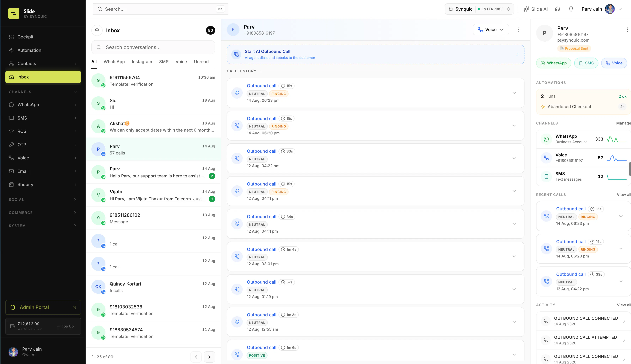The image size is (631, 364).
Task: Open the OUTBOUND CALL ATTEMPTED activity entry
Action: tap(583, 340)
